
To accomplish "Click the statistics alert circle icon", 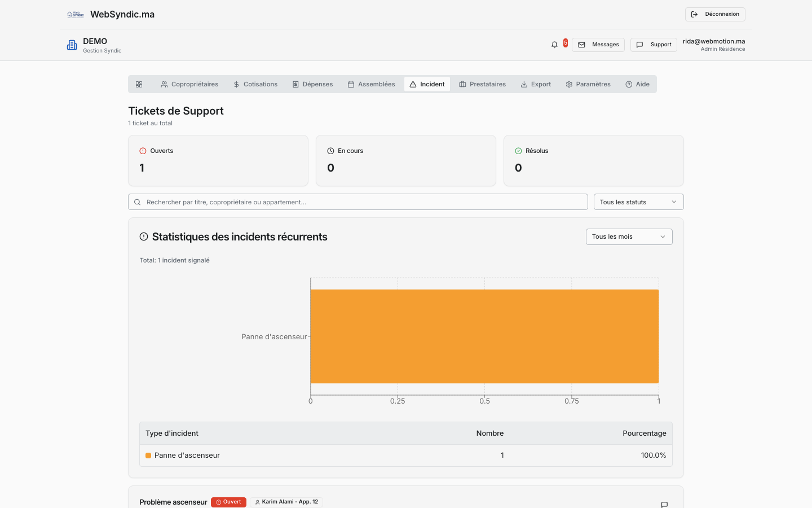I will 144,237.
